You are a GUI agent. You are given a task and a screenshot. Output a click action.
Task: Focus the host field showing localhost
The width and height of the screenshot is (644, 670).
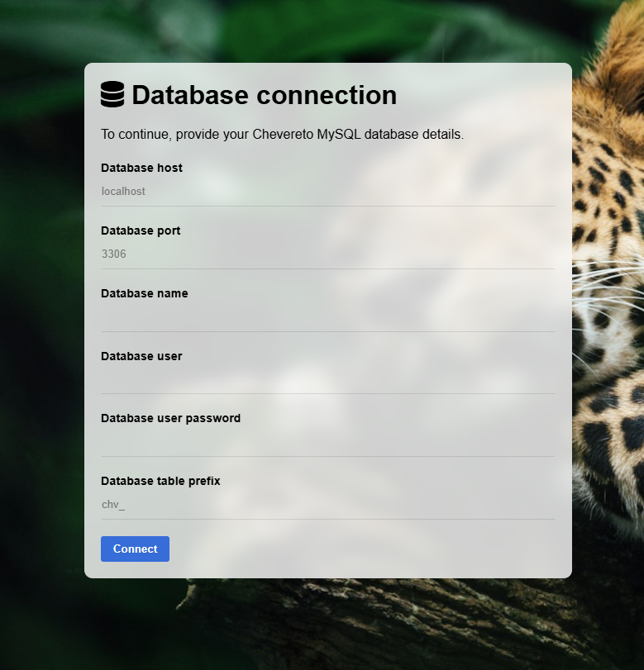pos(327,192)
